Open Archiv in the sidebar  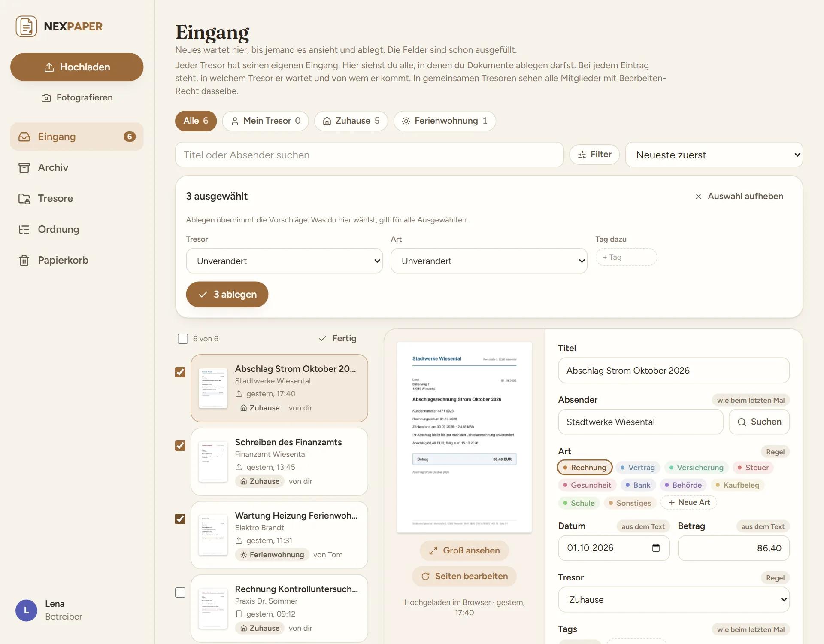(77, 167)
